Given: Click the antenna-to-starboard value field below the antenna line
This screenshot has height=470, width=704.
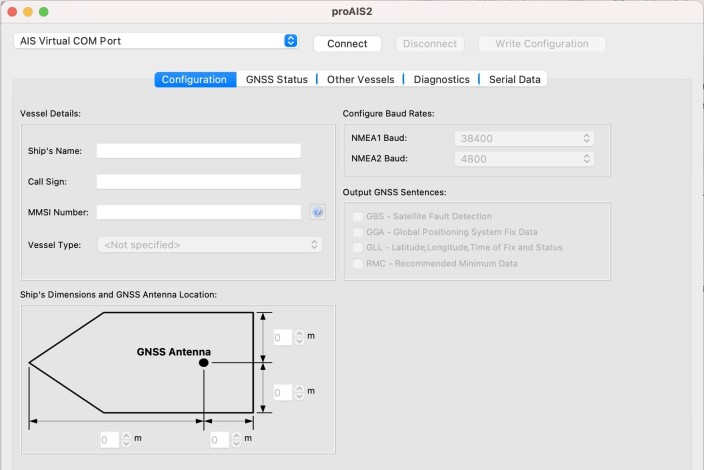Looking at the screenshot, I should pyautogui.click(x=283, y=392).
